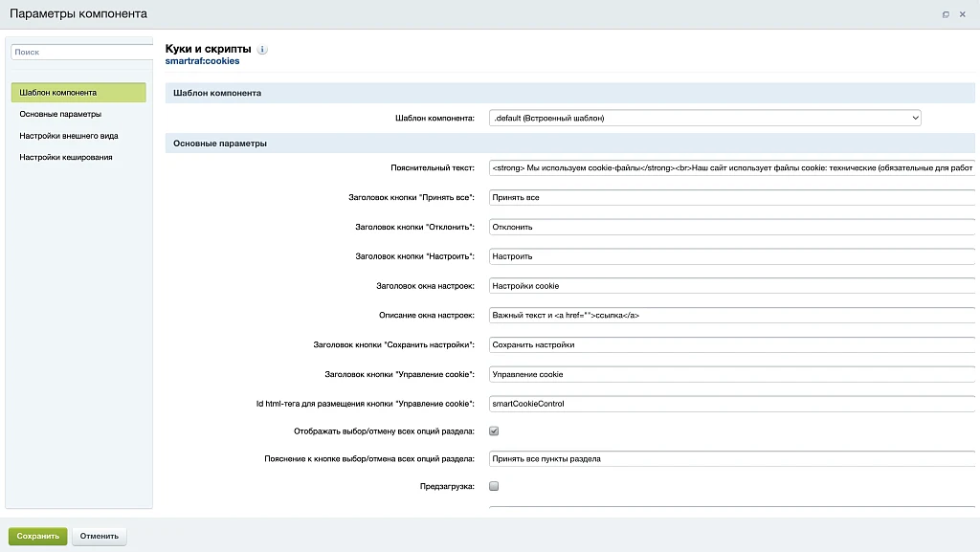Click the green Сохранить button
The image size is (980, 552).
[37, 536]
